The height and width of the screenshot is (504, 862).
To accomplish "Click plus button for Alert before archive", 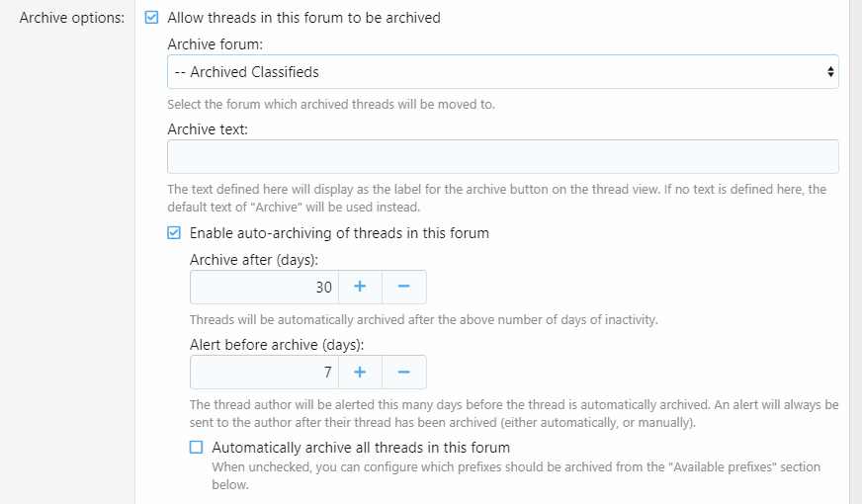I will (x=360, y=373).
